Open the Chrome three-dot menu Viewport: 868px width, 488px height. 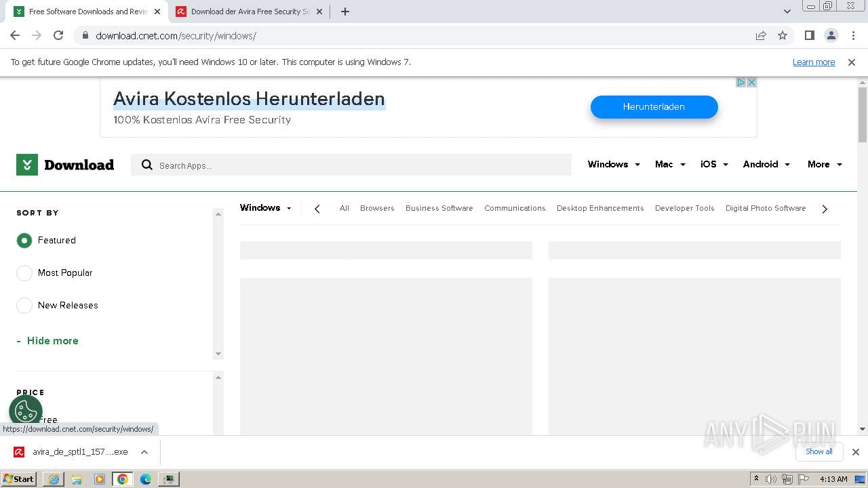[x=852, y=35]
